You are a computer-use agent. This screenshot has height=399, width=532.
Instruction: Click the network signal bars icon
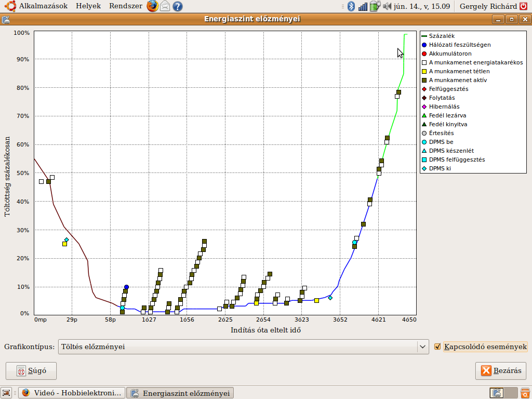363,6
